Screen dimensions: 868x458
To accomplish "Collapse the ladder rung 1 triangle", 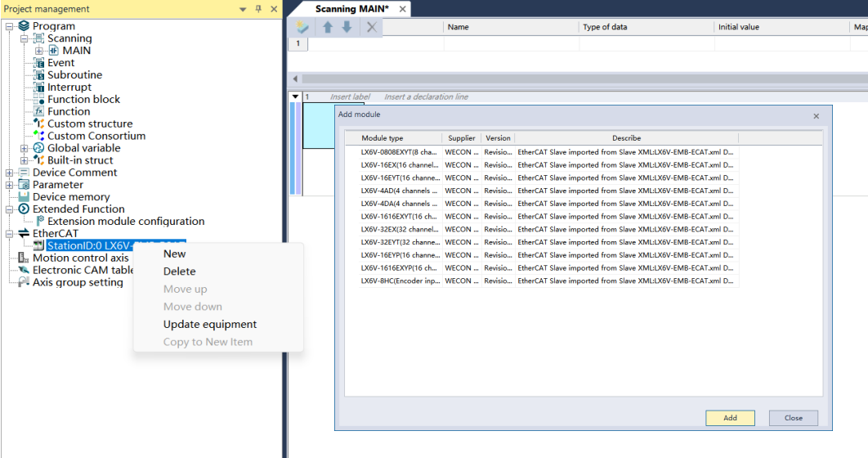I will pyautogui.click(x=296, y=97).
